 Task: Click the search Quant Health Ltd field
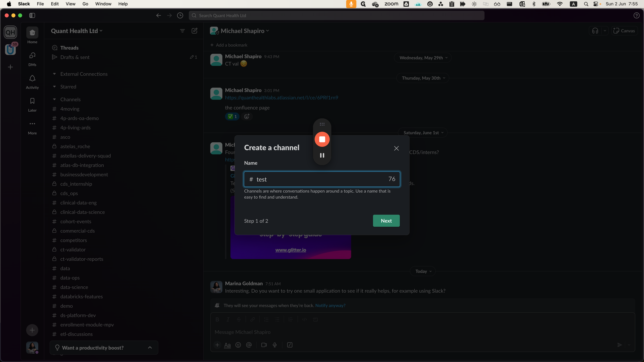[x=336, y=15]
